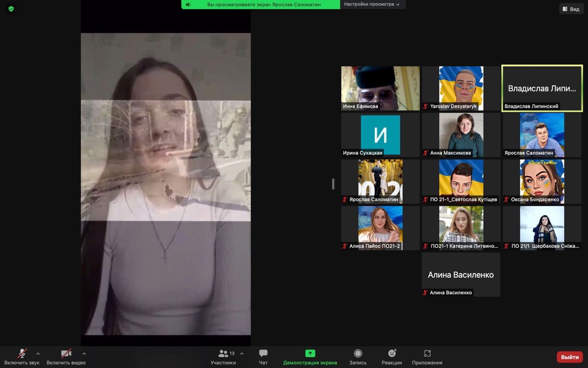This screenshot has width=588, height=368.
Task: Click the large Владислав Липи... name text
Action: click(542, 88)
